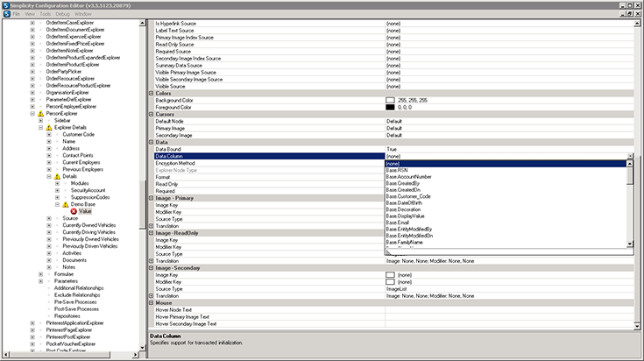Expand the OrderPartyPicker tree node
The image size is (644, 361).
32,72
